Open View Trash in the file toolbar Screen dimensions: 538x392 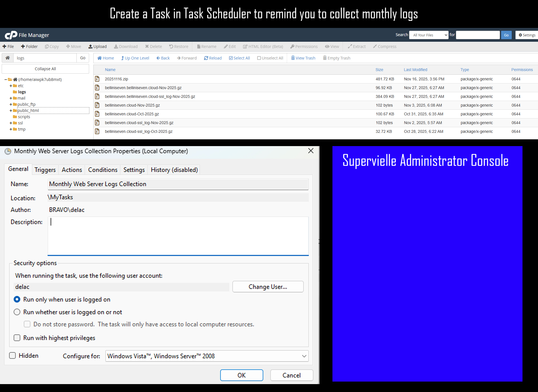(303, 58)
